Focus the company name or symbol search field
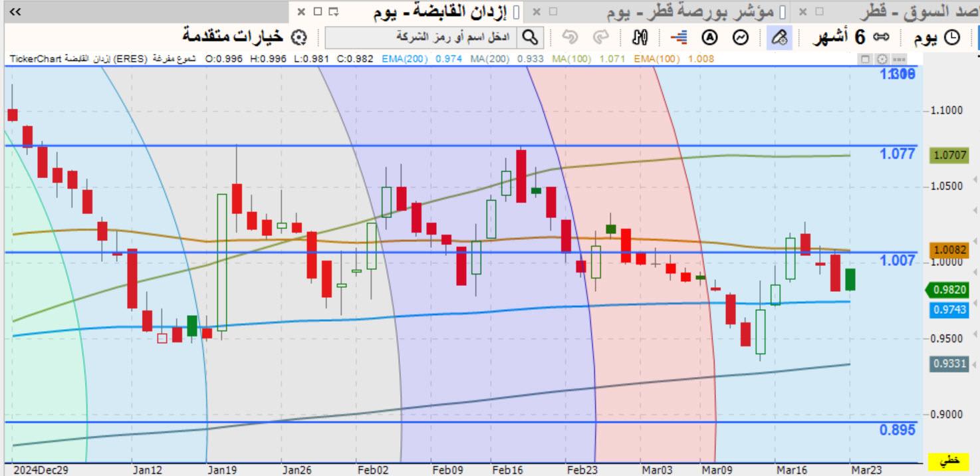The width and height of the screenshot is (980, 476). pyautogui.click(x=422, y=37)
